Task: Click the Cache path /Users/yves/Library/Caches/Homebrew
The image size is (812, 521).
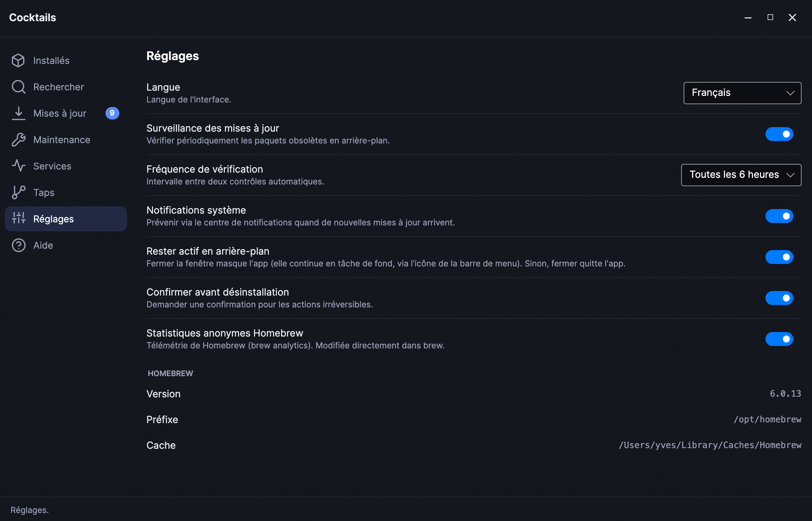Action: click(x=710, y=445)
